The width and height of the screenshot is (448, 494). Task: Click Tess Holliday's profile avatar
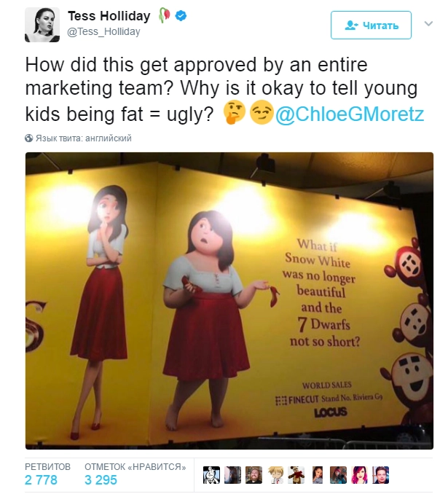42,26
